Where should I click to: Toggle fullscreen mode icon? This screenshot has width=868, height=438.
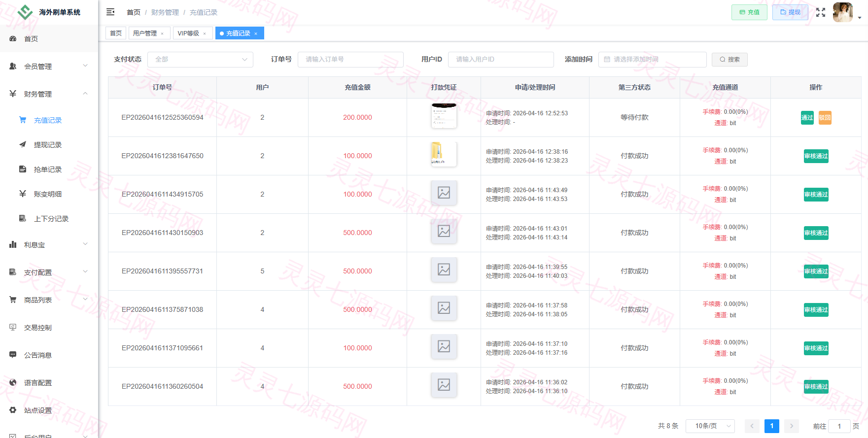click(821, 12)
